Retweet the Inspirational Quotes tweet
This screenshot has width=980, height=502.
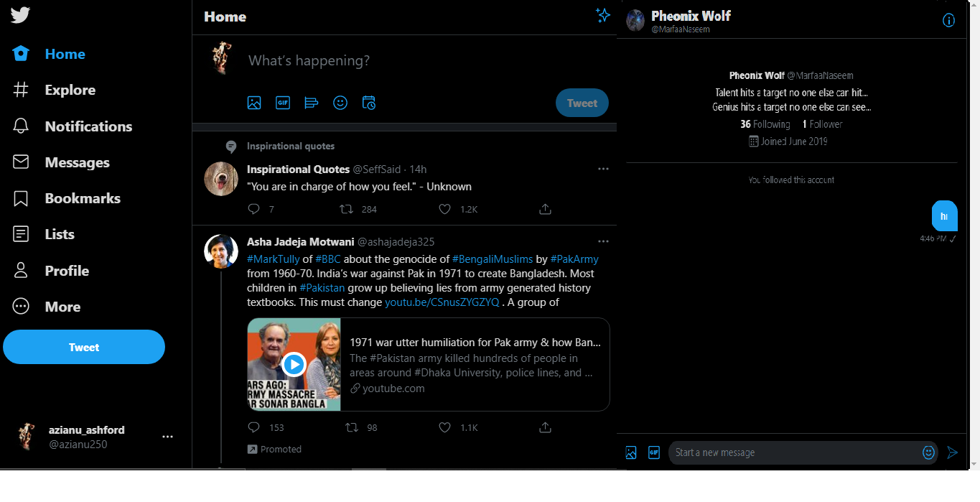coord(346,209)
